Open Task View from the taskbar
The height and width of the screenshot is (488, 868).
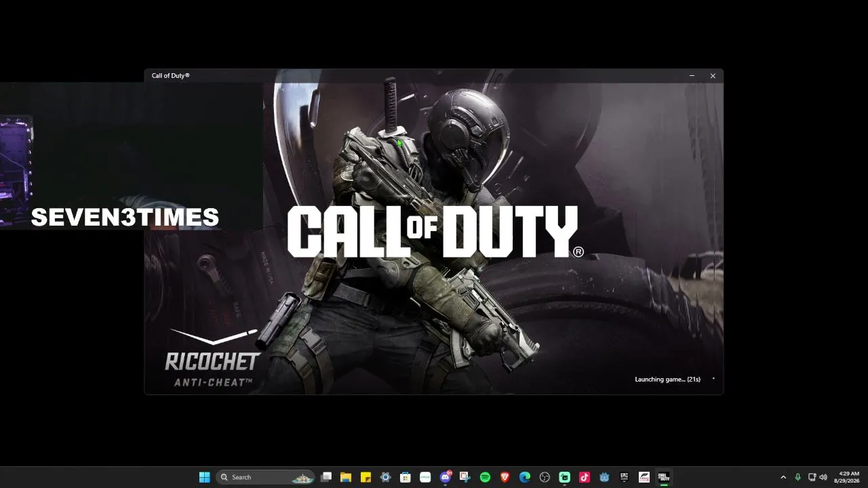(x=326, y=477)
